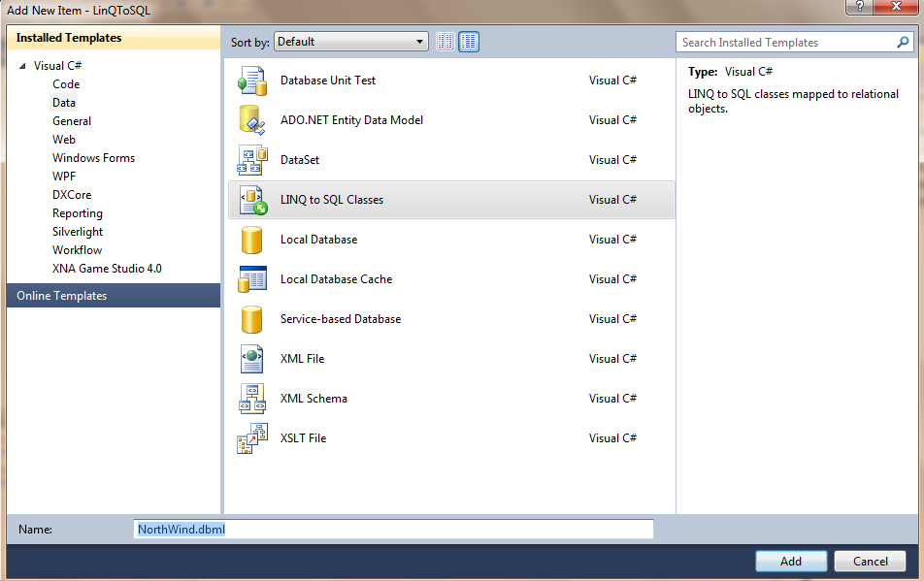This screenshot has width=924, height=581.
Task: Select the Data category in the tree
Action: point(64,103)
